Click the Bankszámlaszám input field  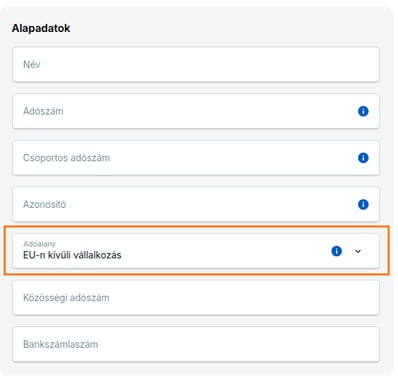(196, 344)
